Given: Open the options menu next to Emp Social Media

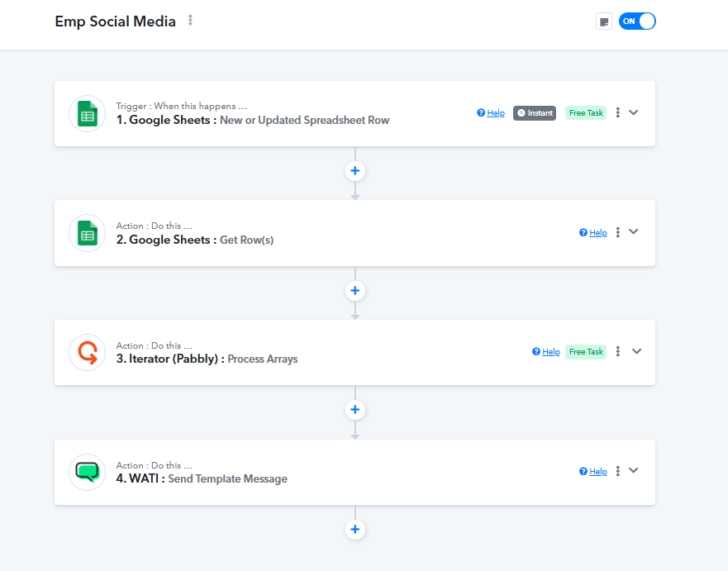Looking at the screenshot, I should pos(191,21).
